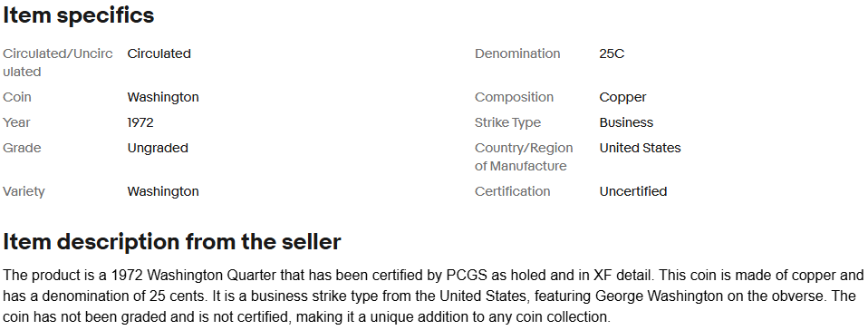Viewport: 868px width, 330px height.
Task: Select the Circulated value text
Action: pos(159,53)
